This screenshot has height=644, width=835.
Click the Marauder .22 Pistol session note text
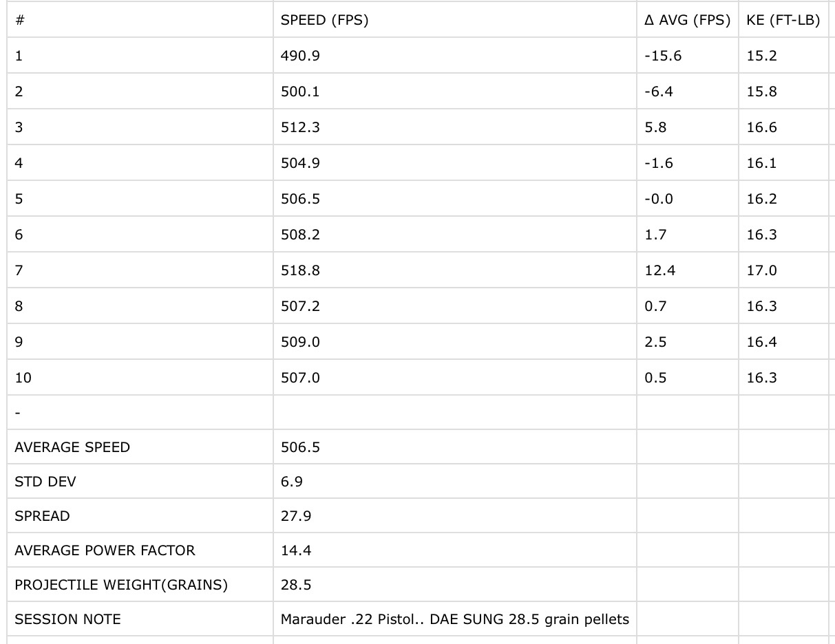(455, 619)
